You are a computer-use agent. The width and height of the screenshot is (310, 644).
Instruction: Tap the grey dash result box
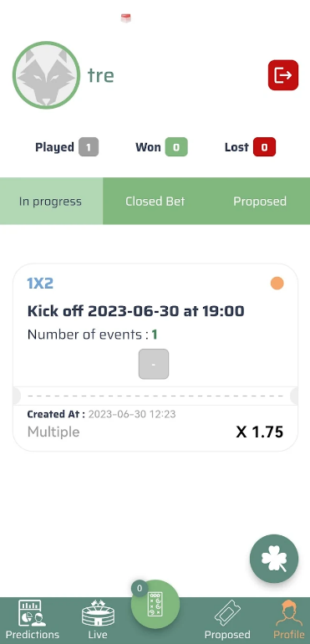click(154, 364)
